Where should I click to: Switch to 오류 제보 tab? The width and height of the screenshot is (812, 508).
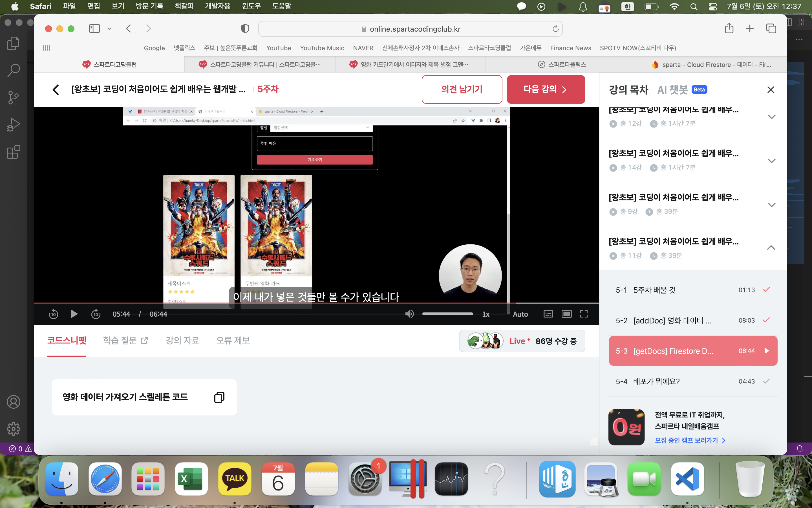(x=233, y=340)
